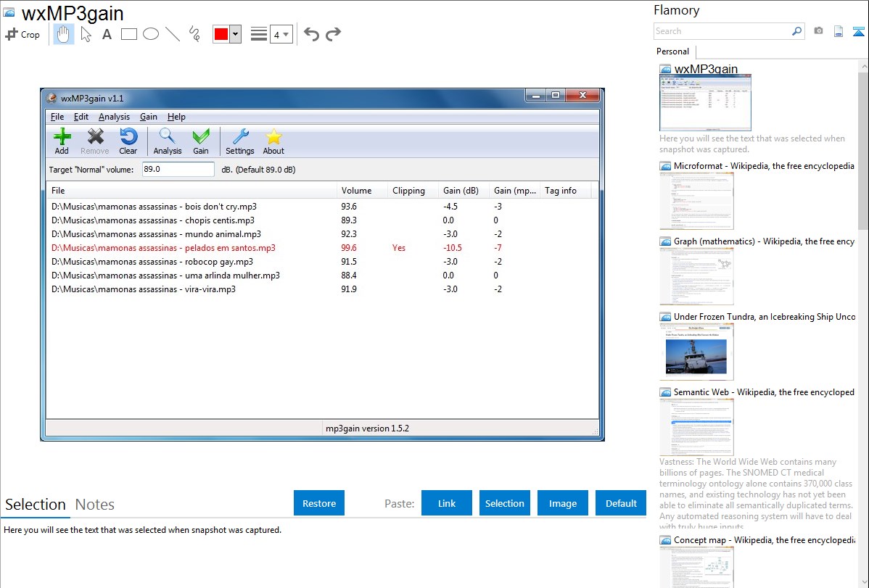Select the chopis centis.mp3 row
869x588 pixels.
(321, 220)
